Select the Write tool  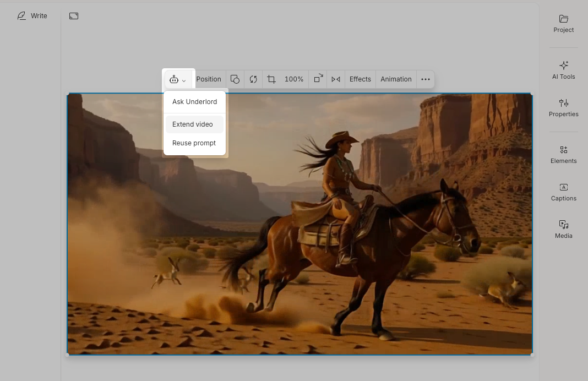(x=32, y=15)
